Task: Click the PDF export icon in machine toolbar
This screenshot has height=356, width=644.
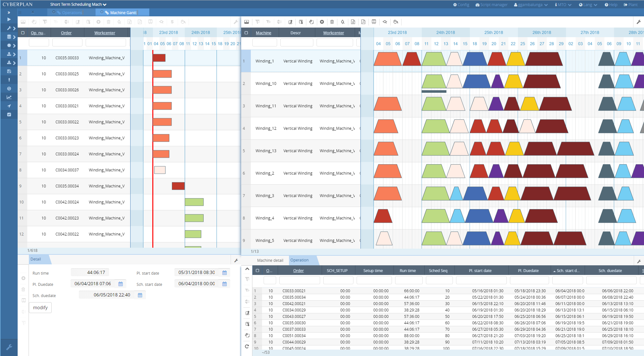Action: tap(363, 22)
